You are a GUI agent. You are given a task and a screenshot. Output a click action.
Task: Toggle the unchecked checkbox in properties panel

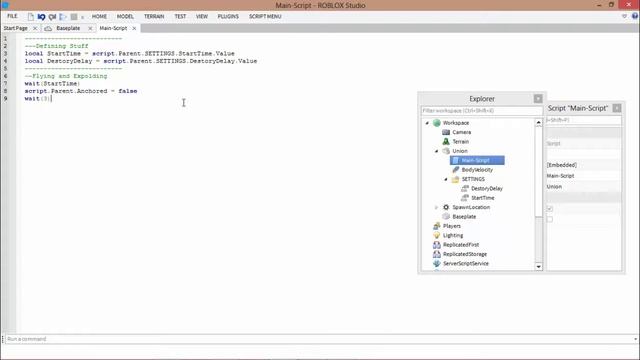pyautogui.click(x=549, y=219)
